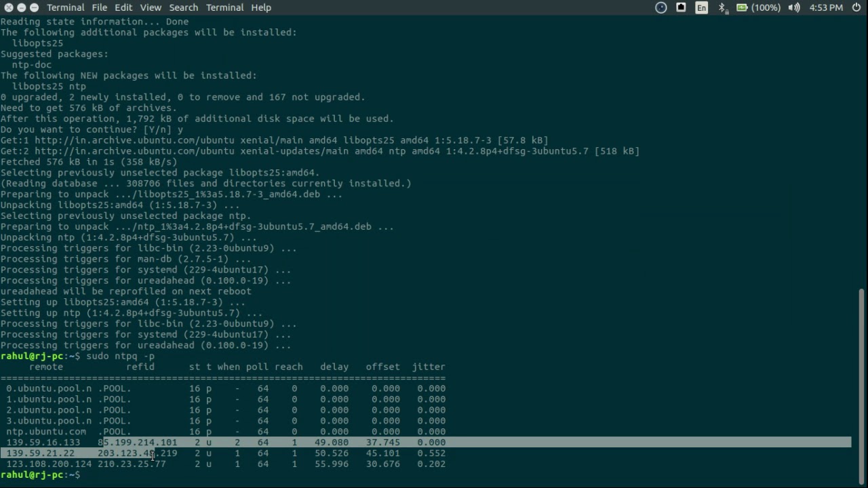868x488 pixels.
Task: Click the remote address 139.59.16.133
Action: pos(43,443)
